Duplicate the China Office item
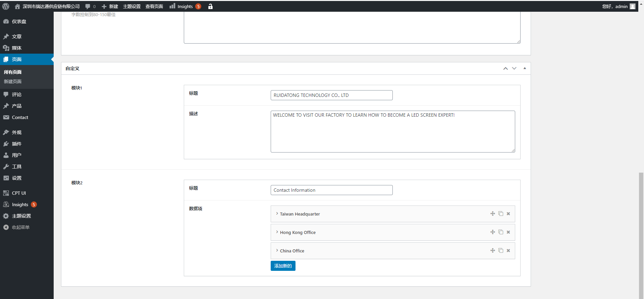The image size is (644, 299). pos(500,250)
